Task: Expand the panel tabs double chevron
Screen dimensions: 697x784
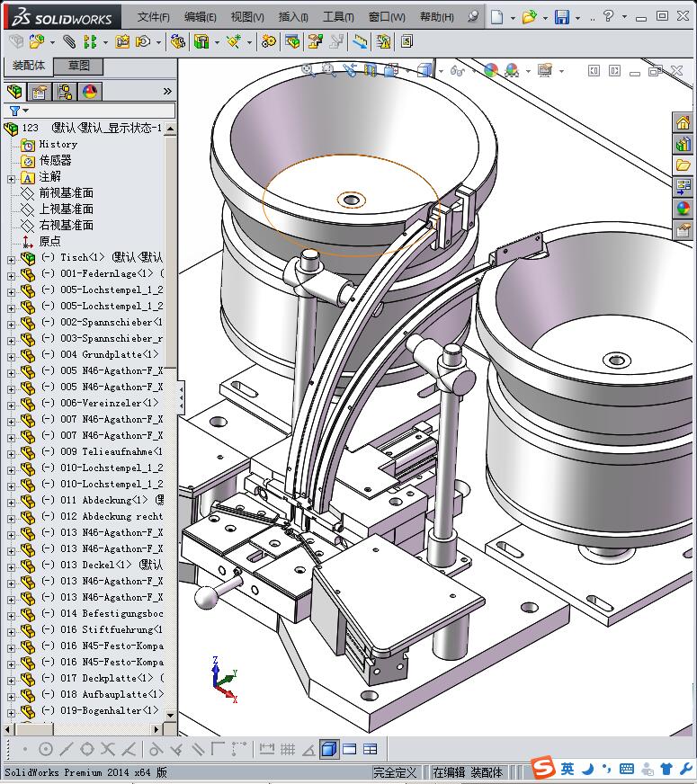Action: (x=167, y=91)
